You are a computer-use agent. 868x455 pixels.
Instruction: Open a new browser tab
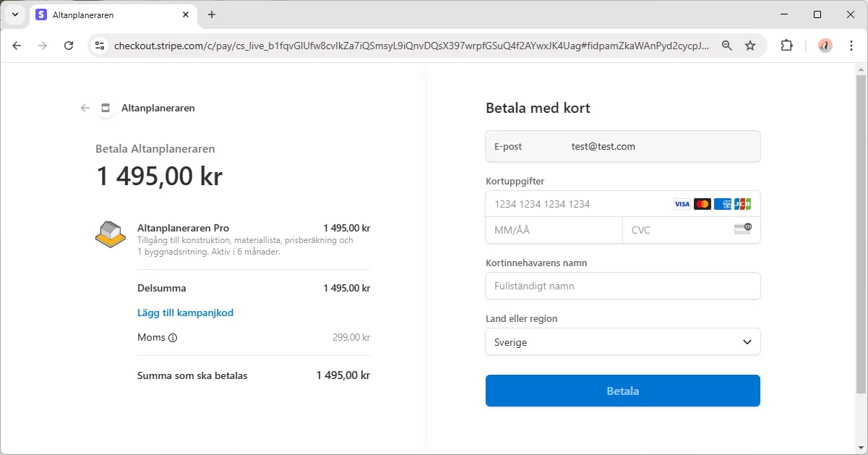click(212, 14)
